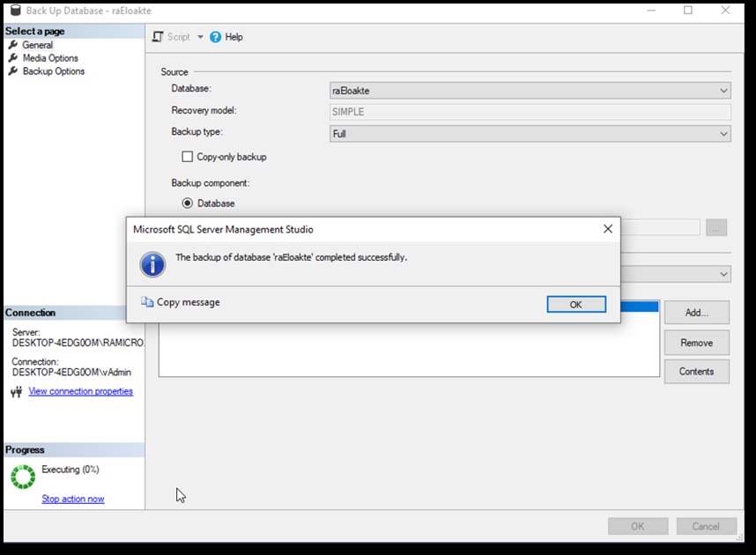Click the Copy message link

(x=188, y=302)
